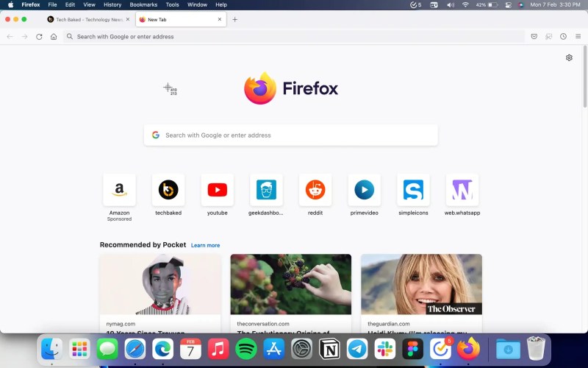Open Downloads folder in the dock
The width and height of the screenshot is (588, 368).
508,349
